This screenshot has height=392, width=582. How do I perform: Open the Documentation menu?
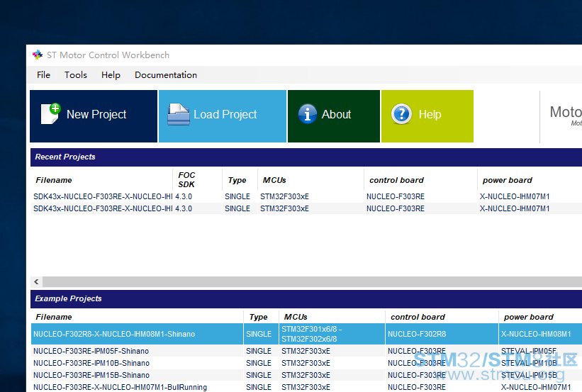166,75
